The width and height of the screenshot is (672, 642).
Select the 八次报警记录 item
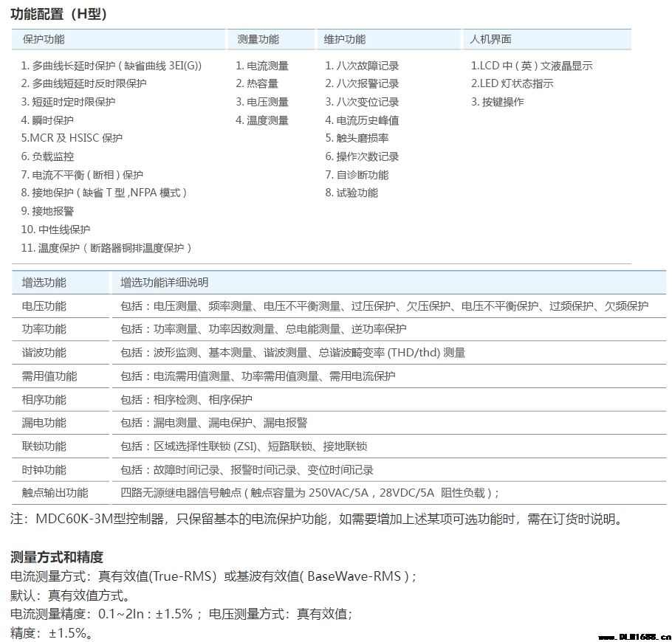[362, 83]
